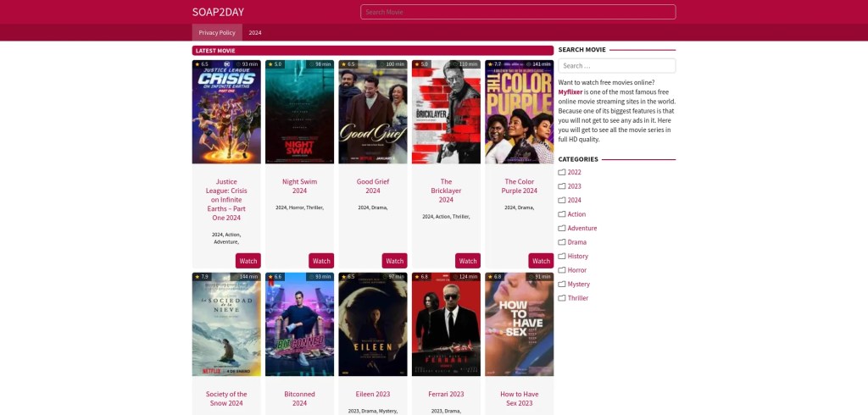Click the folder icon beside Horror
This screenshot has width=868, height=415.
562,270
